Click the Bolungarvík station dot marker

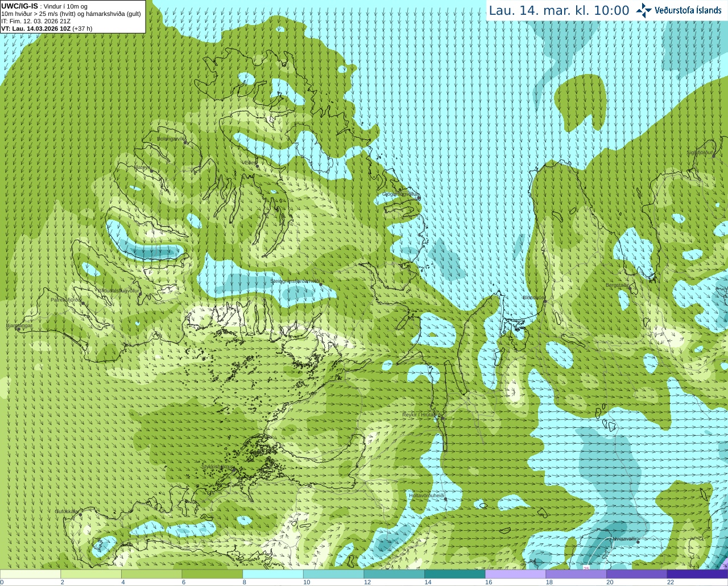pyautogui.click(x=185, y=142)
